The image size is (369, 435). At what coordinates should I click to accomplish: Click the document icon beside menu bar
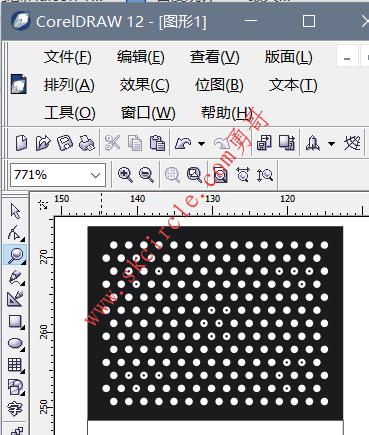pyautogui.click(x=18, y=84)
